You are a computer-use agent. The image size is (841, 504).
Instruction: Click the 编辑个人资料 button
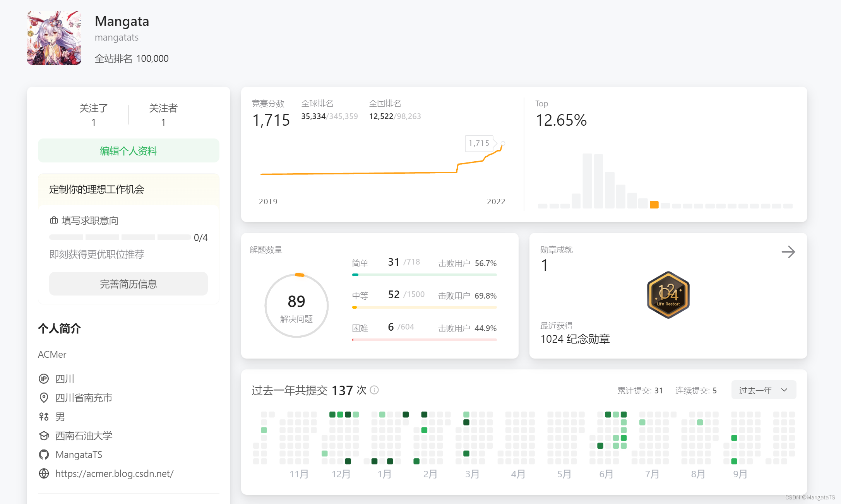point(128,151)
